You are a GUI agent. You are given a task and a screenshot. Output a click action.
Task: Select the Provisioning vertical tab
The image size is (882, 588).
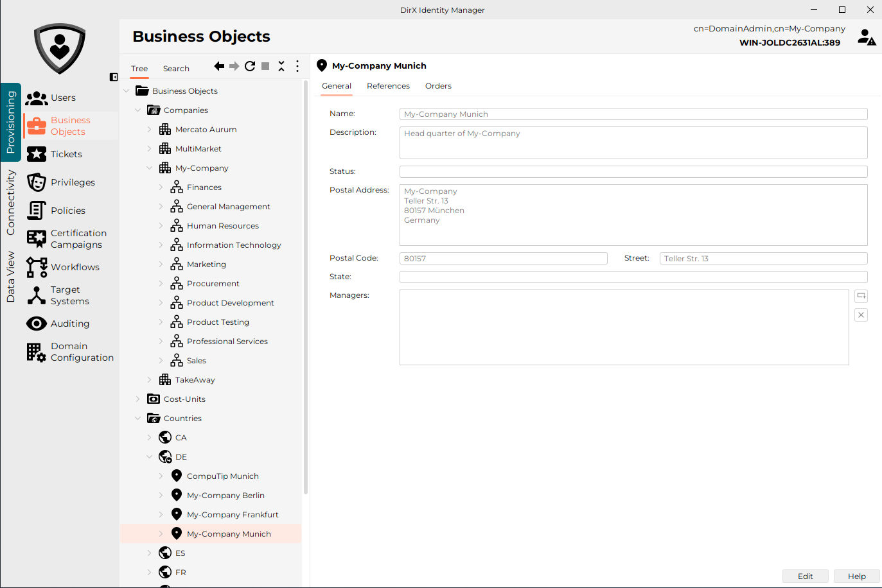[11, 122]
